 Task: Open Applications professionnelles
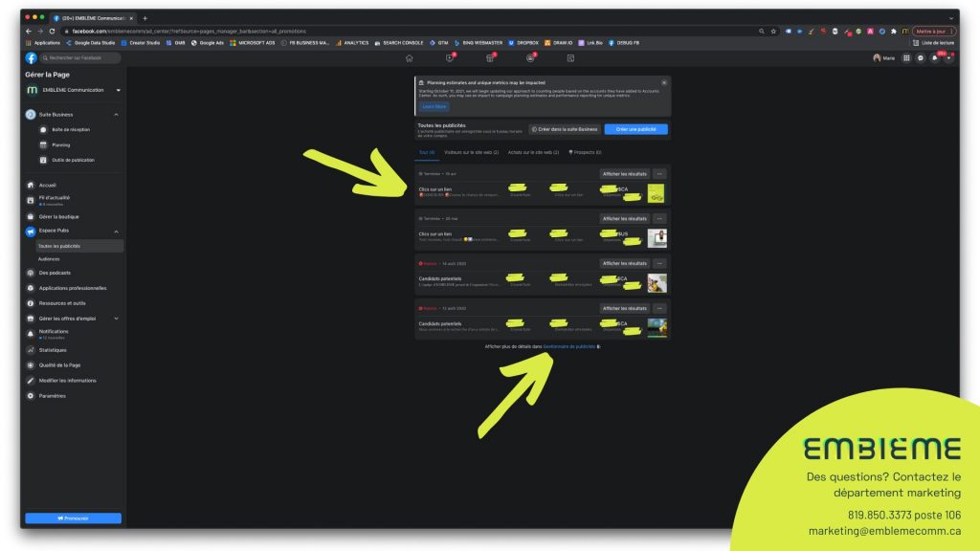[73, 288]
